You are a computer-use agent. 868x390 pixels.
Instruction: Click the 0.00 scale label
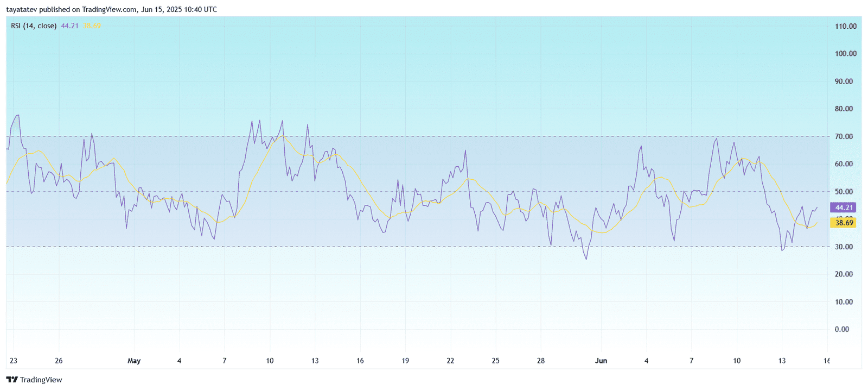pyautogui.click(x=842, y=329)
